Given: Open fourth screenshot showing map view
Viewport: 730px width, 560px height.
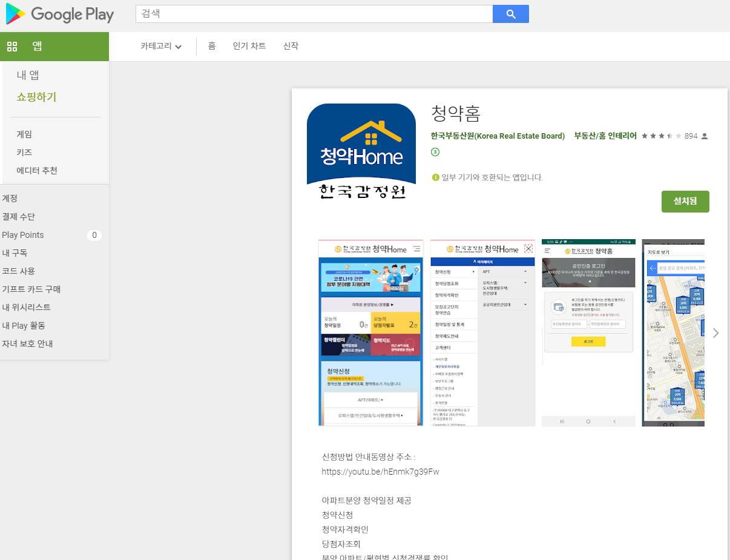Looking at the screenshot, I should (673, 333).
